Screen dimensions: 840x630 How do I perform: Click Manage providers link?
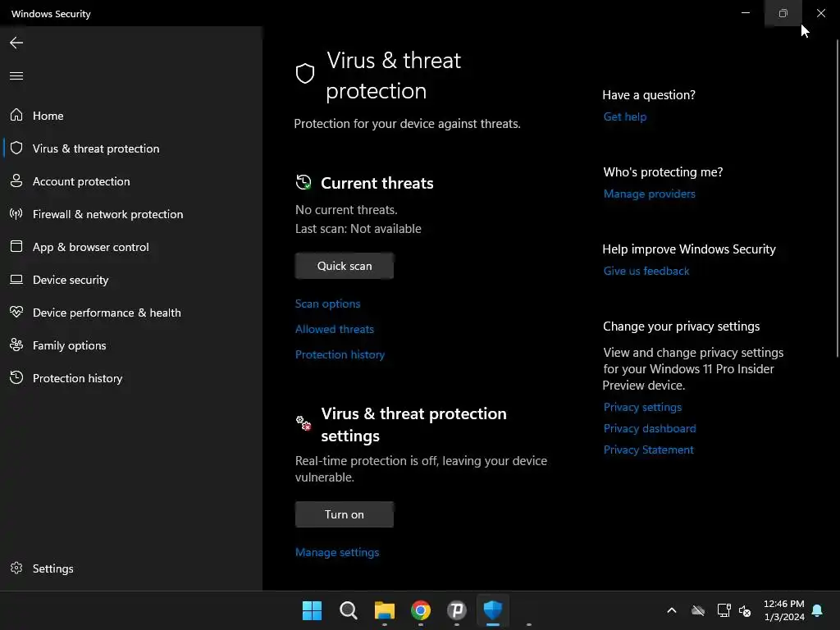(x=649, y=194)
